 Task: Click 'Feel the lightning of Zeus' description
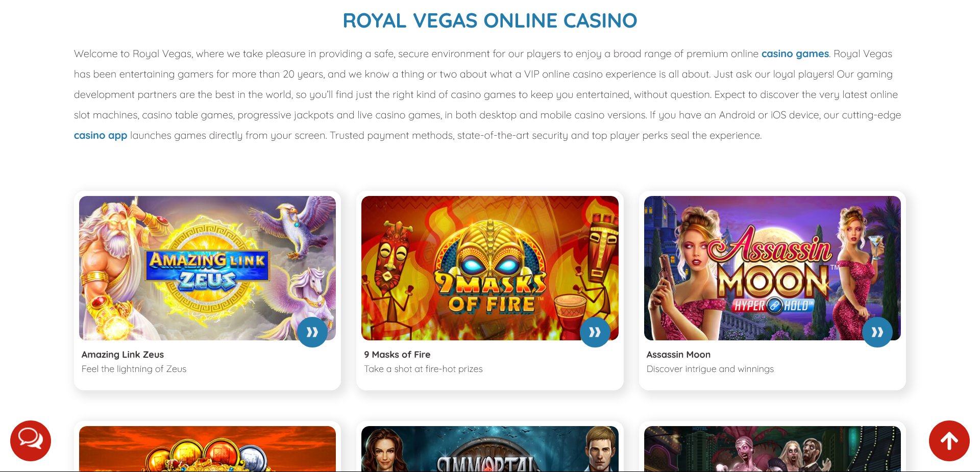pos(134,369)
